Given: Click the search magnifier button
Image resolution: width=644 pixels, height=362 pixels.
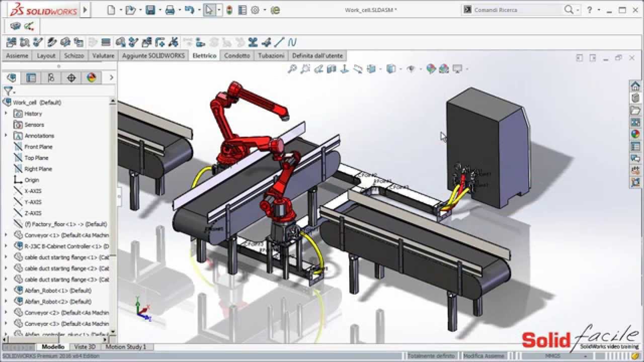Looking at the screenshot, I should [569, 10].
